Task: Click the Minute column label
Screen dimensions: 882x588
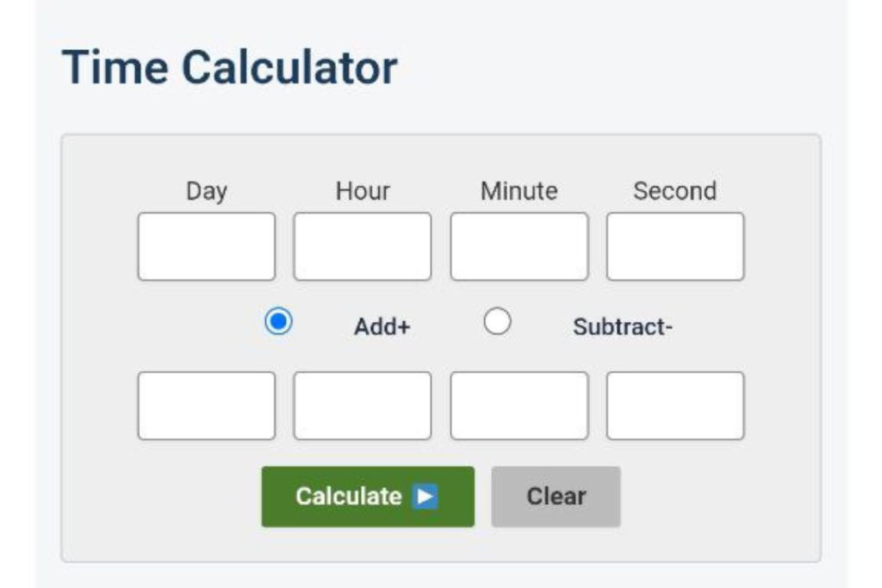Action: coord(519,191)
